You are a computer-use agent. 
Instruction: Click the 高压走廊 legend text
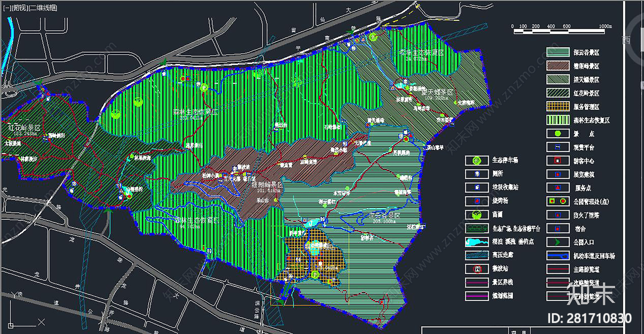point(503,255)
